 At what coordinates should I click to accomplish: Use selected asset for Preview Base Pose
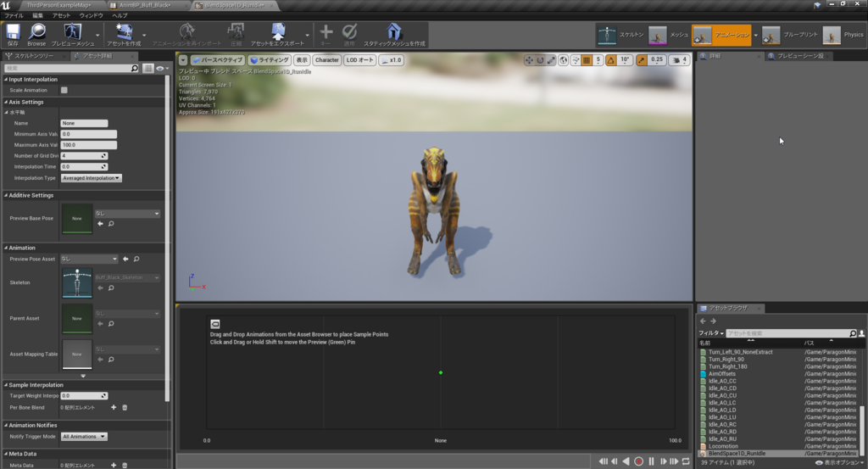(x=100, y=224)
